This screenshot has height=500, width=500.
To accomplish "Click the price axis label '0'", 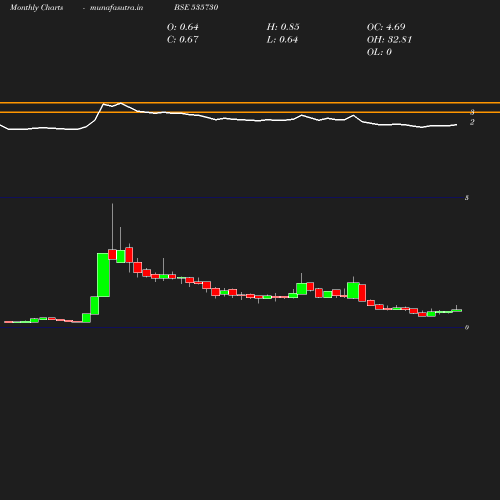I will coord(467,327).
